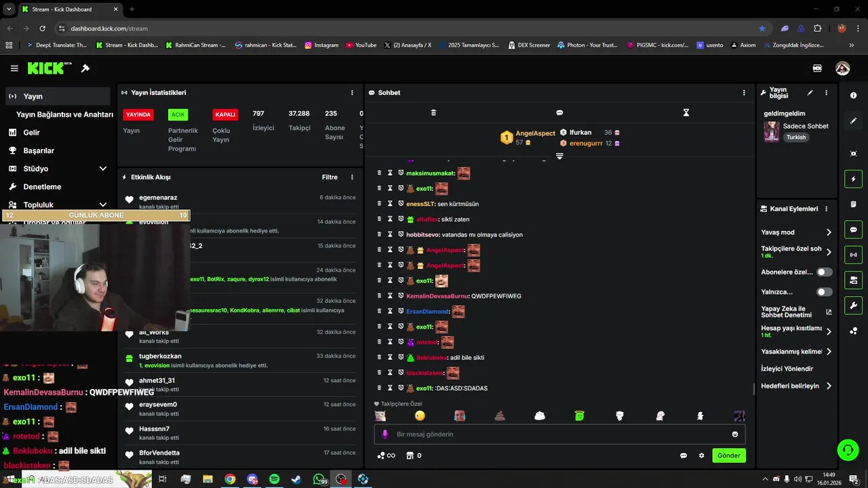Click the KAPALI multi-stream badge
The height and width of the screenshot is (488, 868).
[x=225, y=115]
